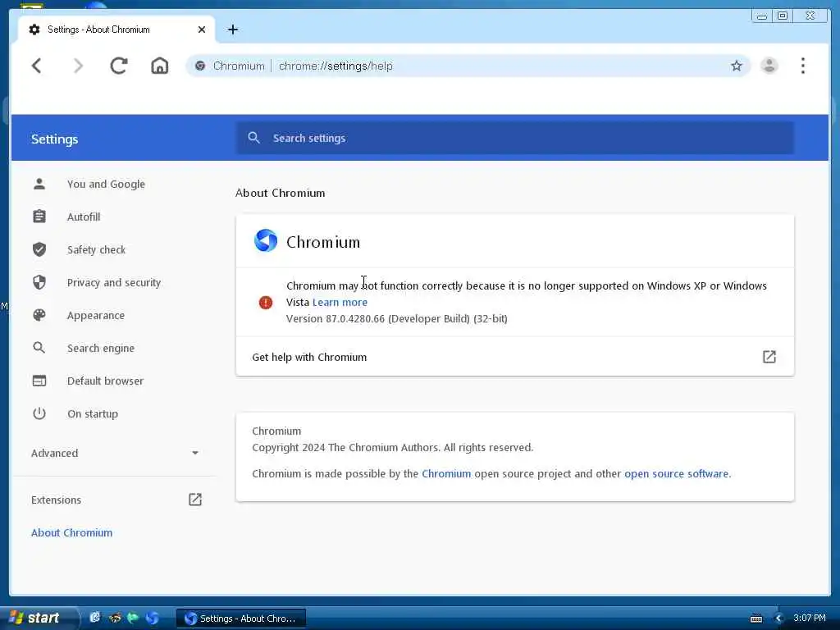This screenshot has height=630, width=840.
Task: Click the keyboard icon in system tray
Action: click(x=756, y=619)
